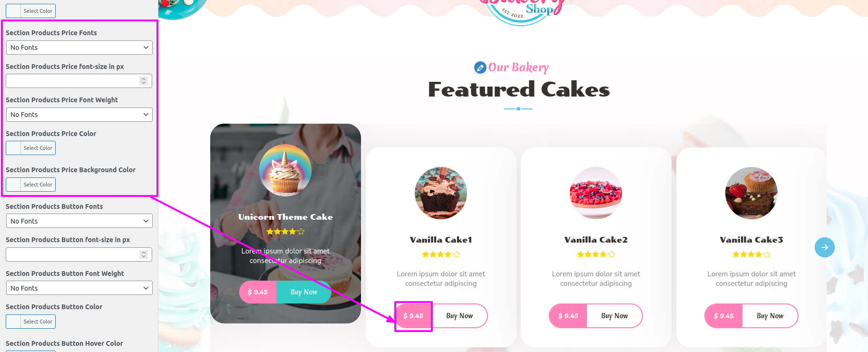This screenshot has height=352, width=868.
Task: Click the Vanilla Cake1 chocolate cake image
Action: pos(441,193)
